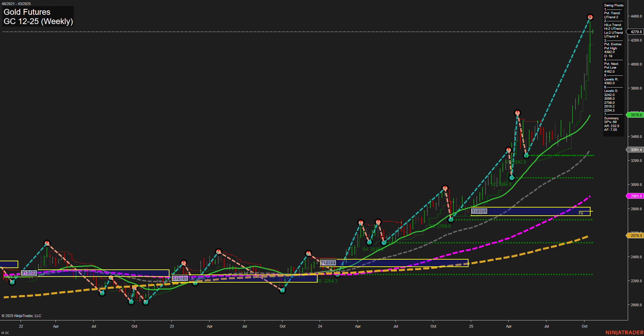Click the red pivot-high marker at the chart peak
644x336 pixels.
point(590,16)
